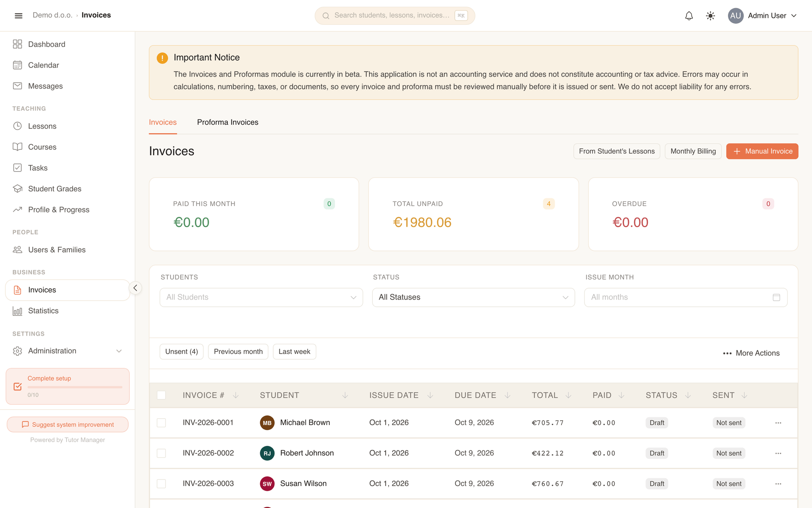
Task: Click the Complete setup progress bar
Action: (75, 387)
